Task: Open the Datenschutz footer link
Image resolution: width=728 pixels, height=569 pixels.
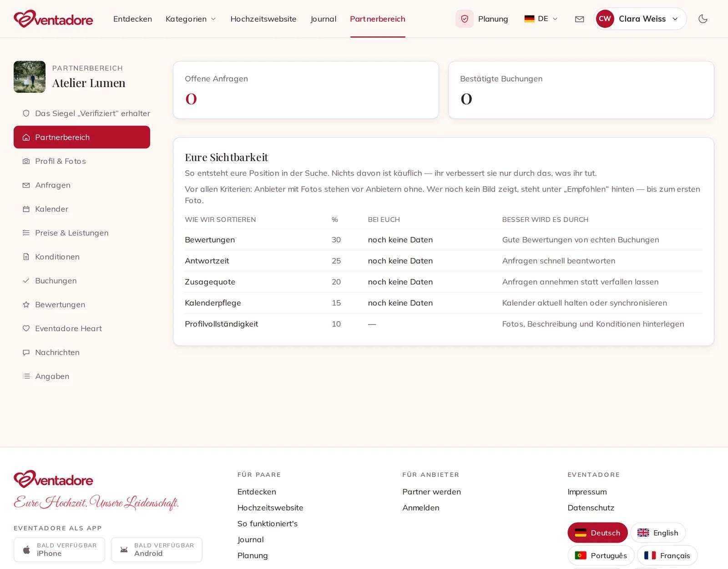Action: point(591,508)
